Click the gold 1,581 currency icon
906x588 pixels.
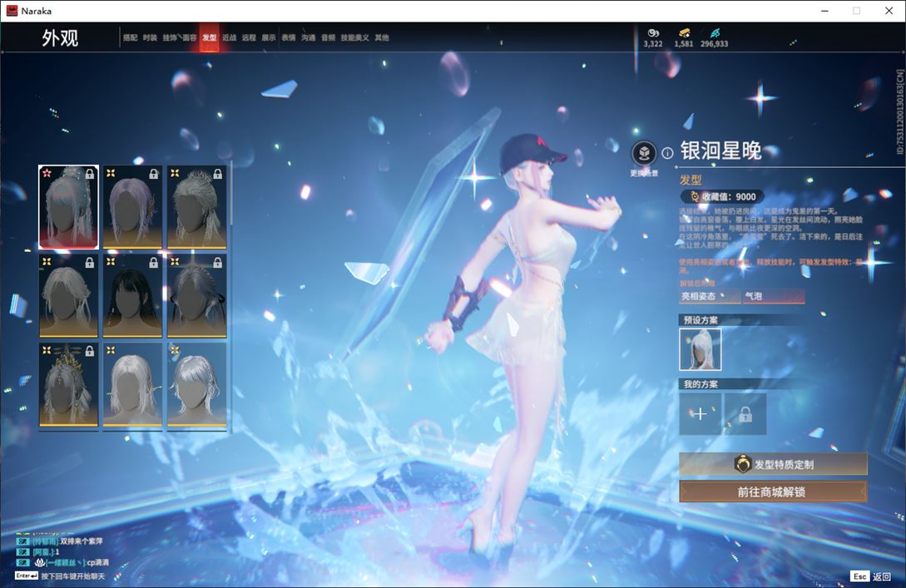coord(684,33)
